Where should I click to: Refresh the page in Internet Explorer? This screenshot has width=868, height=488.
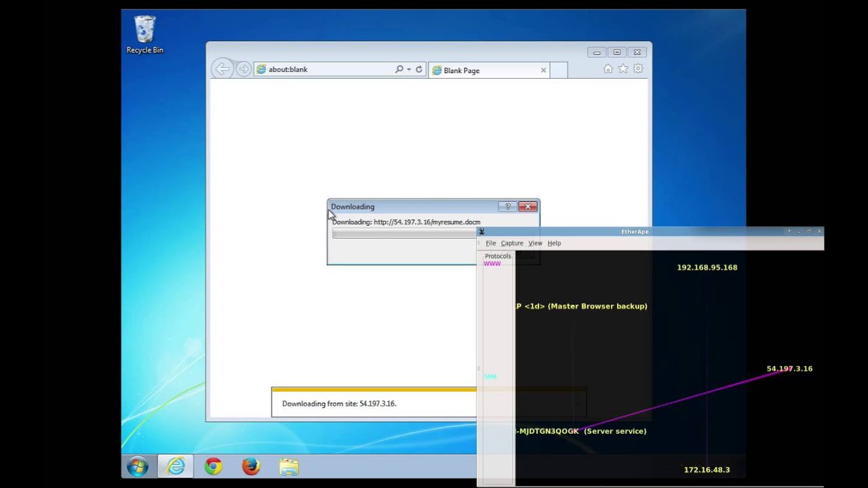[419, 69]
